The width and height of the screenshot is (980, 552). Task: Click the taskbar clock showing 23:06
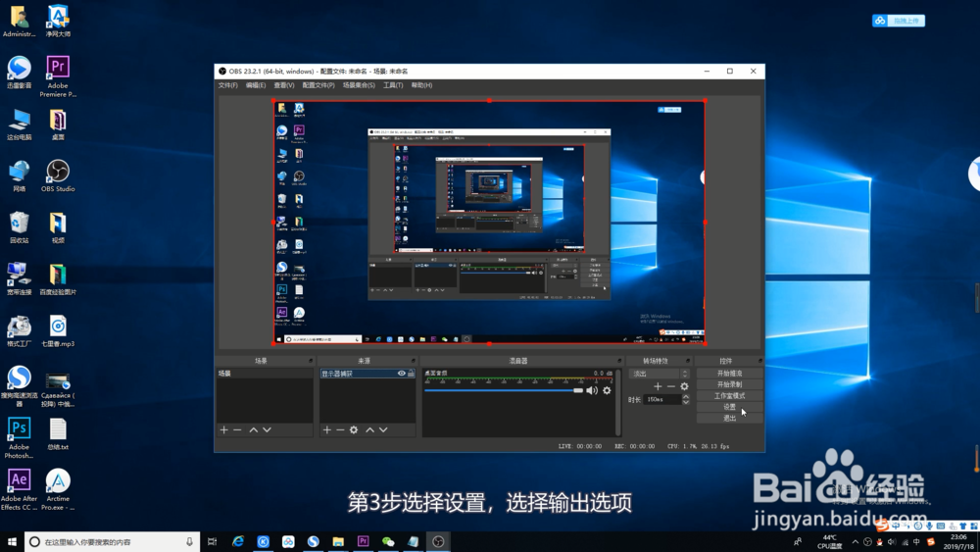[958, 542]
